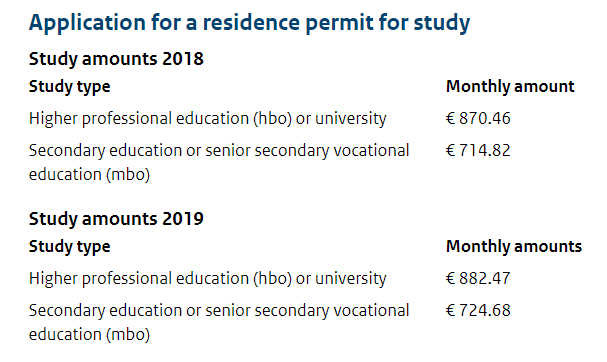Click '2019' in the second section heading
Viewport: 607px width, 362px height.
tap(183, 219)
